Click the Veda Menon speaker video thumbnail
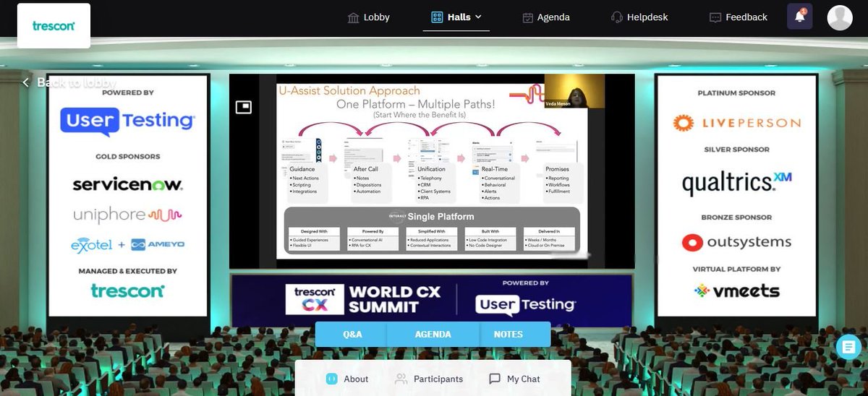This screenshot has width=868, height=396. point(574,92)
